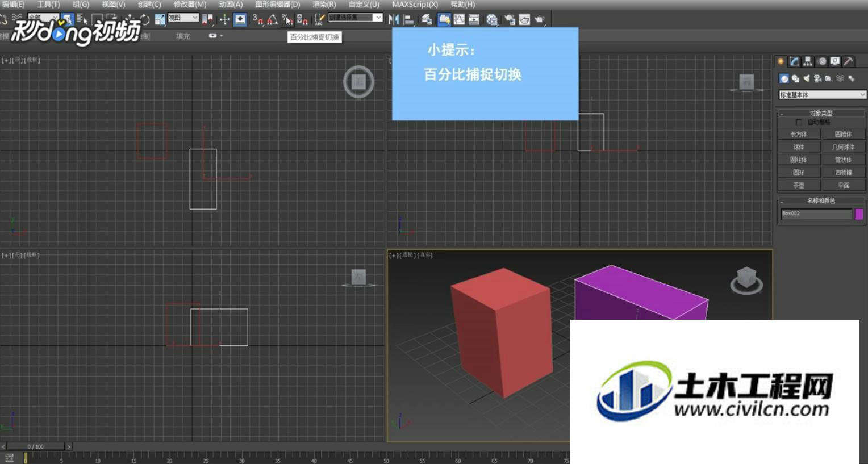Screen dimensions: 868x464
Task: Collapse the 对象类型 rollout
Action: [x=821, y=113]
